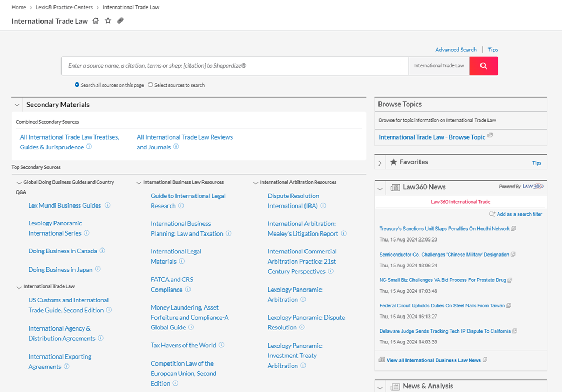562x392 pixels.
Task: Open the International Trade Law search filter box
Action: coord(439,66)
